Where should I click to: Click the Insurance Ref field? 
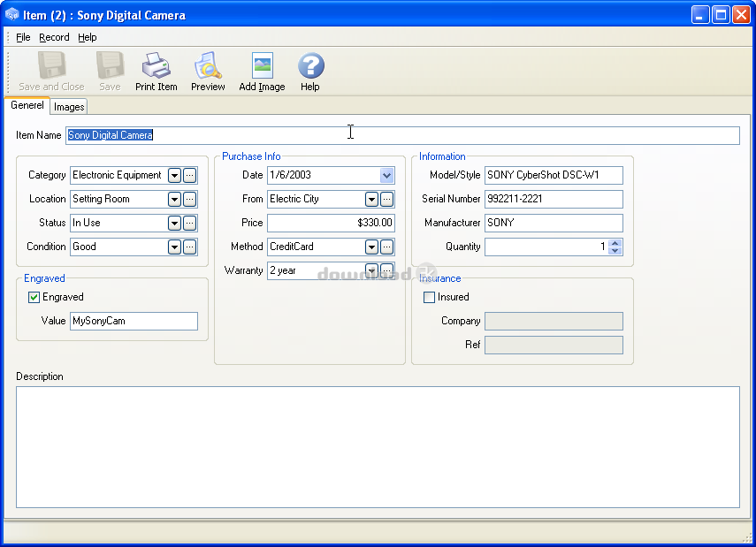[554, 345]
